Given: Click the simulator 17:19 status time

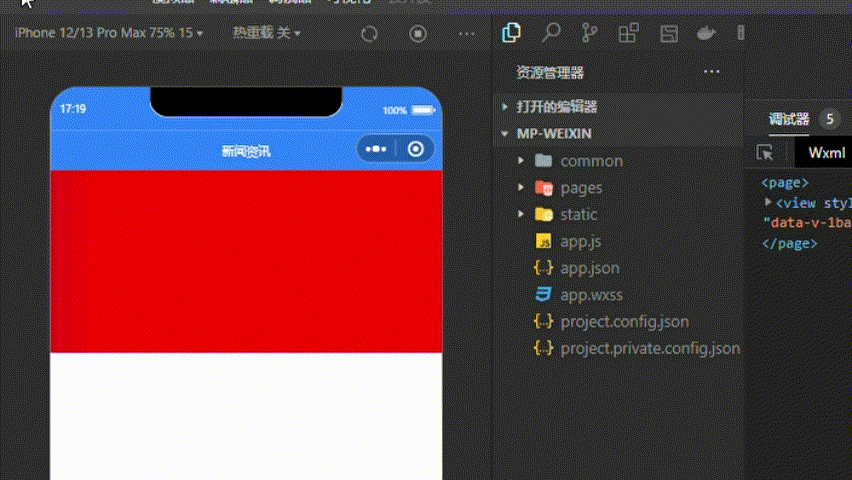Looking at the screenshot, I should [73, 109].
